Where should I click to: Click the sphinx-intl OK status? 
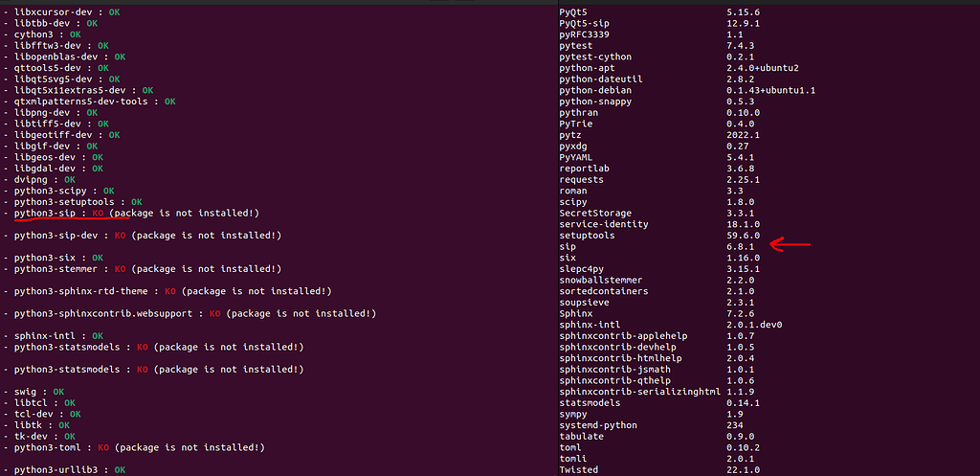coord(98,336)
